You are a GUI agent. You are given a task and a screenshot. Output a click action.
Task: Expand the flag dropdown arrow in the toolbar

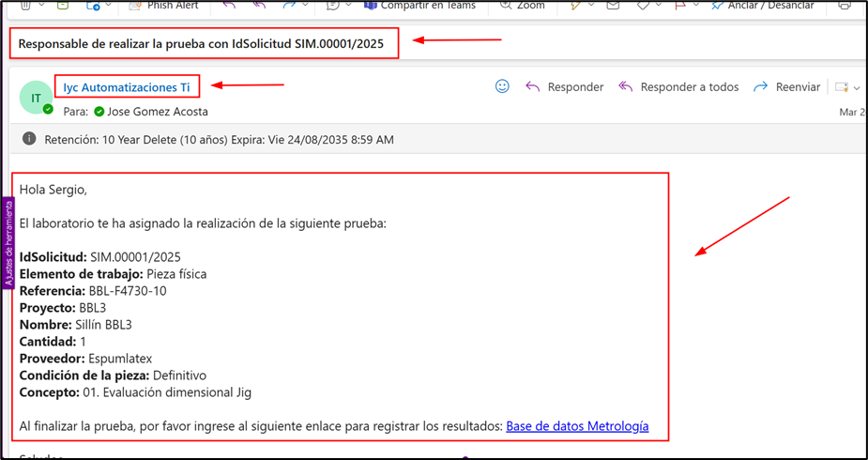699,6
